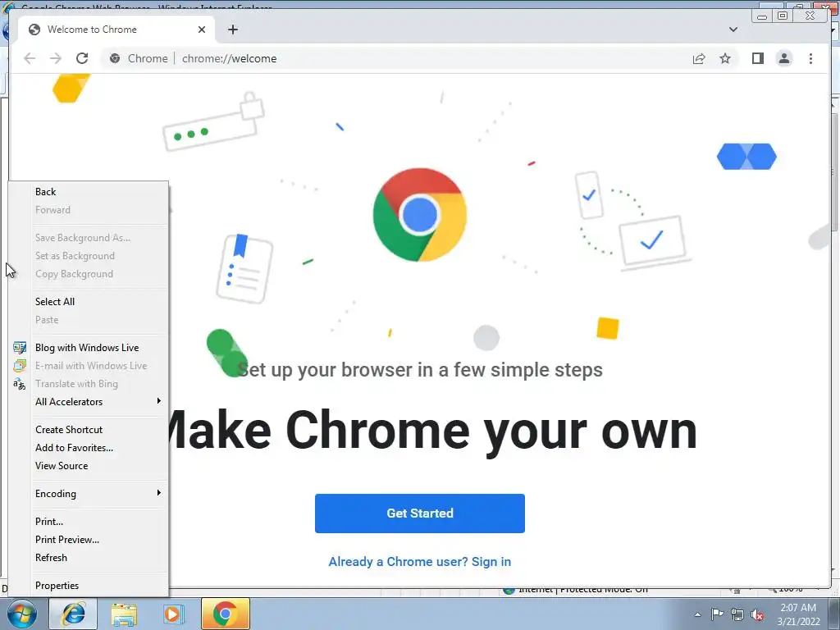Switch to Internet Explorer on taskbar
Viewport: 840px width, 630px height.
(73, 614)
